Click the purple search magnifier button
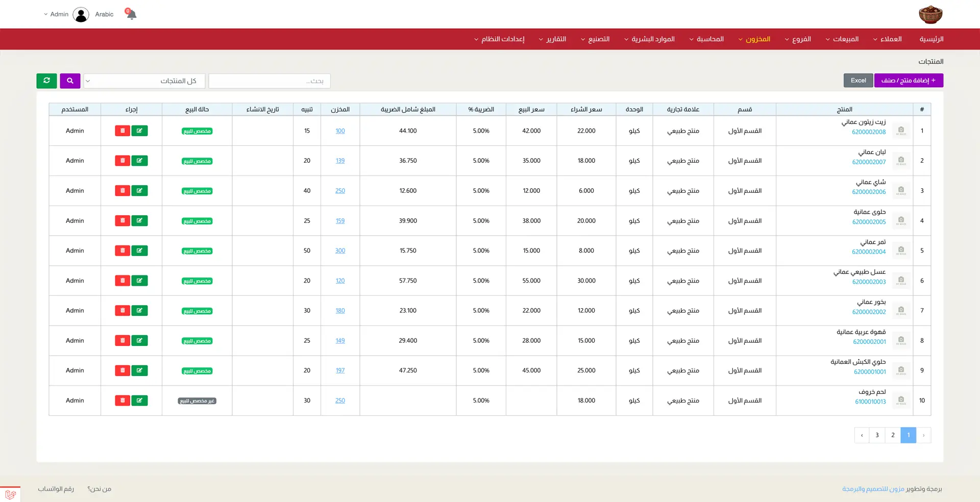The height and width of the screenshot is (502, 980). click(x=70, y=81)
